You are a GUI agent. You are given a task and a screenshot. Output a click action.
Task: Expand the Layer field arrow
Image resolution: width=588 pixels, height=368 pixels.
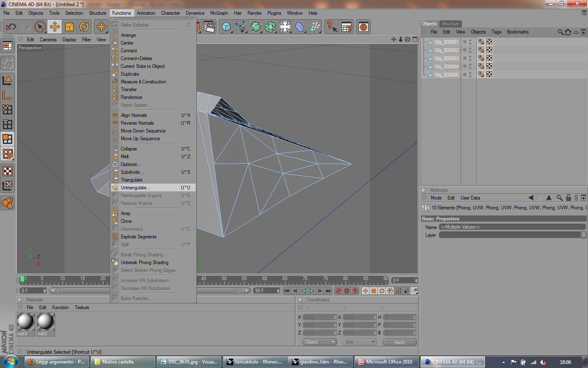click(584, 235)
